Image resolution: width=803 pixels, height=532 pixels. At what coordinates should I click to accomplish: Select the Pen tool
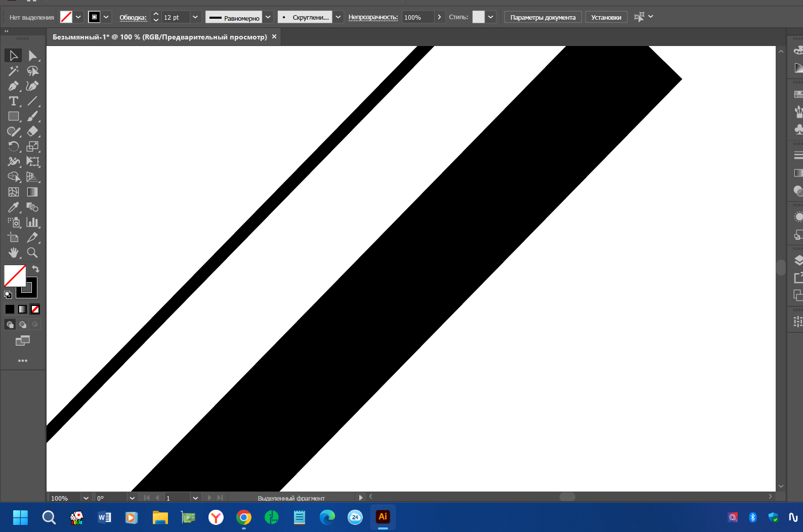(x=13, y=86)
